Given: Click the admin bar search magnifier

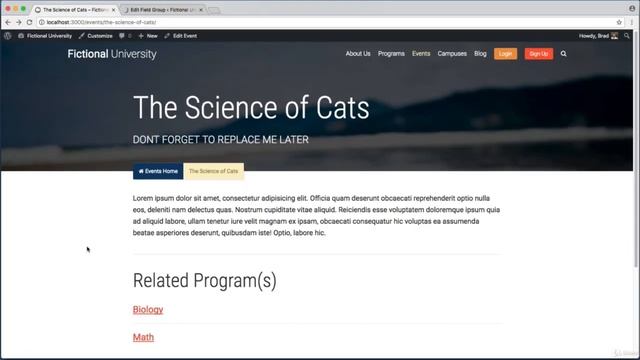Looking at the screenshot, I should (x=627, y=36).
